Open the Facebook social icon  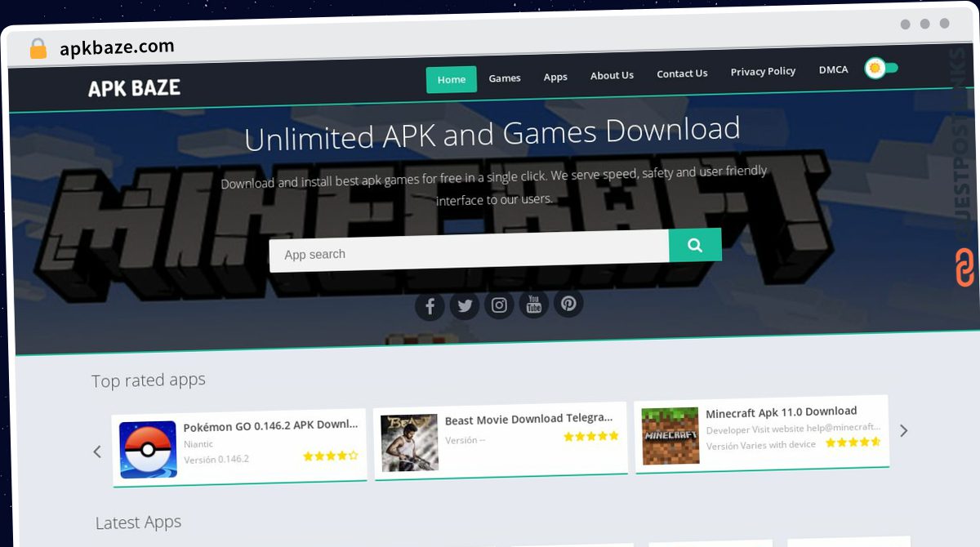coord(430,307)
